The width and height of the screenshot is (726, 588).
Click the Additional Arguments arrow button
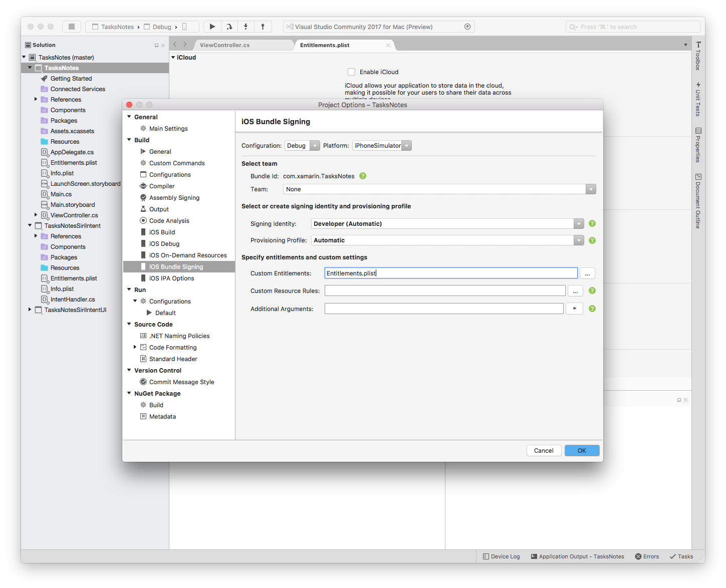coord(575,309)
